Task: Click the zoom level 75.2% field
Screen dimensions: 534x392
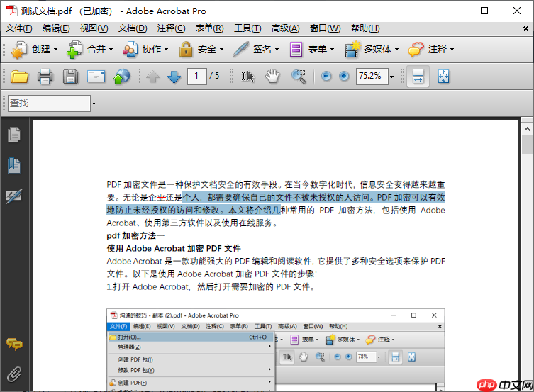Action: [x=372, y=77]
